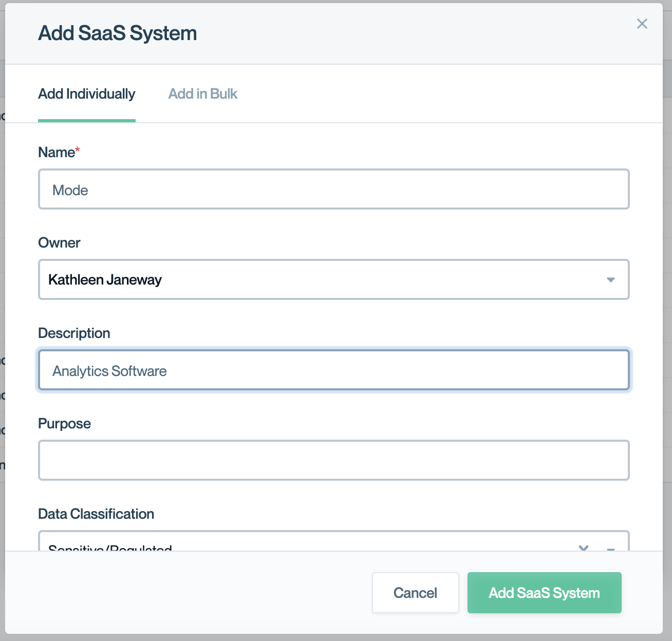Click the empty Purpose text field
The image size is (672, 641).
click(334, 460)
